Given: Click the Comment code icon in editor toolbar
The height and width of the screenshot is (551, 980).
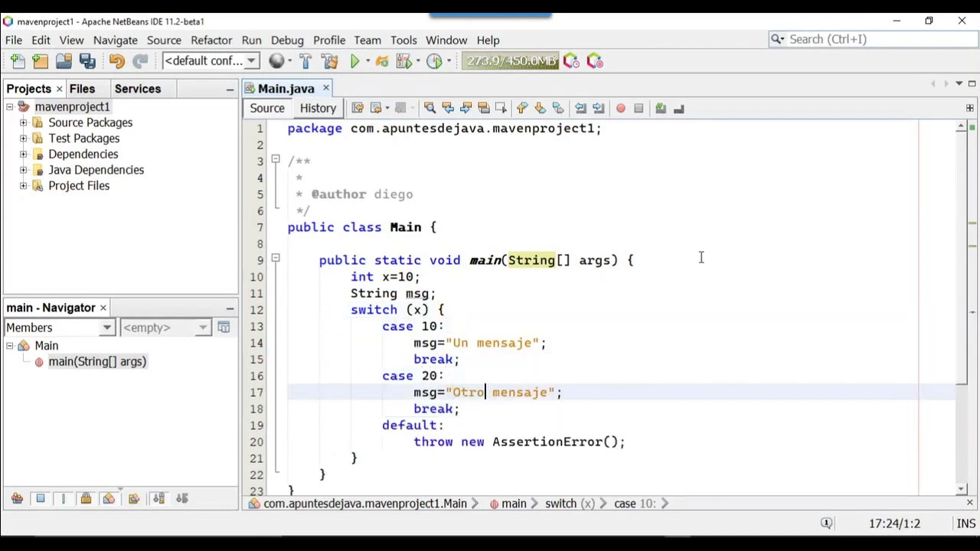Looking at the screenshot, I should point(661,109).
